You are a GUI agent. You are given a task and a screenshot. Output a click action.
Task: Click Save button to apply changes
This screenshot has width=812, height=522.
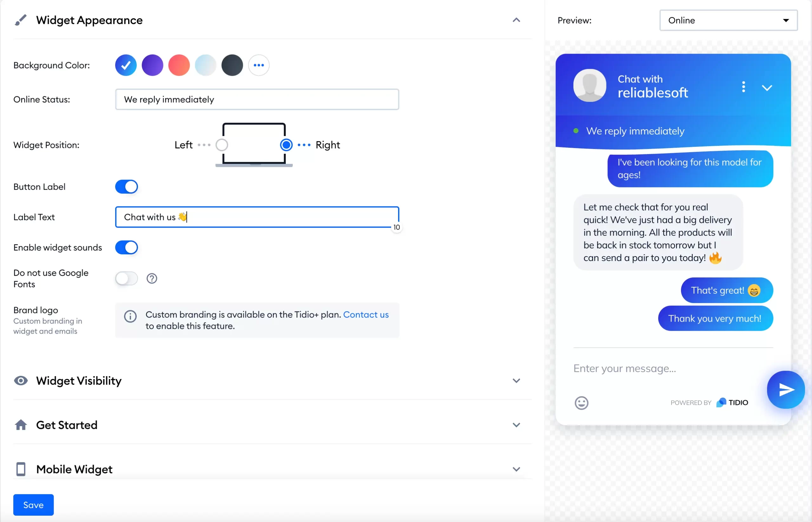[33, 504]
